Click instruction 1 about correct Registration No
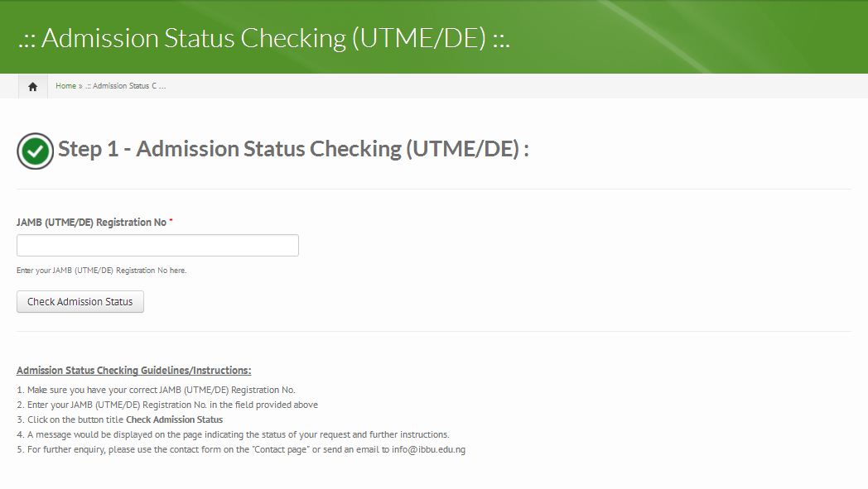Image resolution: width=868 pixels, height=489 pixels. coord(156,390)
